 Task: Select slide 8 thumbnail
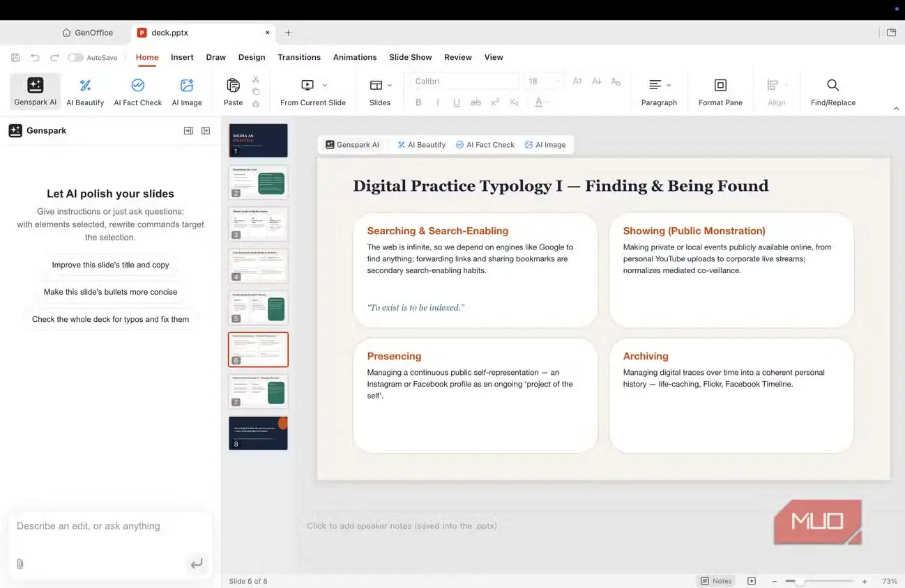258,433
